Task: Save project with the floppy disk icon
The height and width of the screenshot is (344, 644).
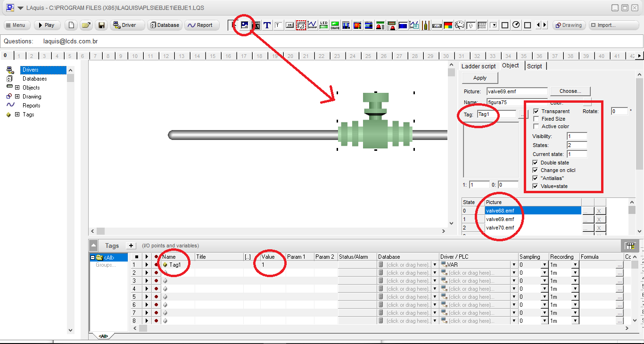Action: pos(101,25)
